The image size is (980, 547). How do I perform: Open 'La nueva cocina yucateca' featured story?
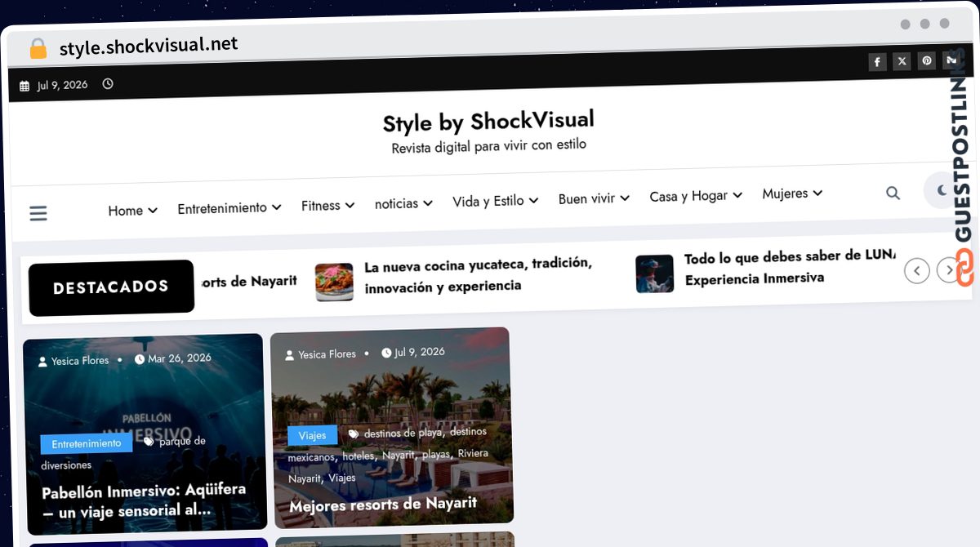479,275
